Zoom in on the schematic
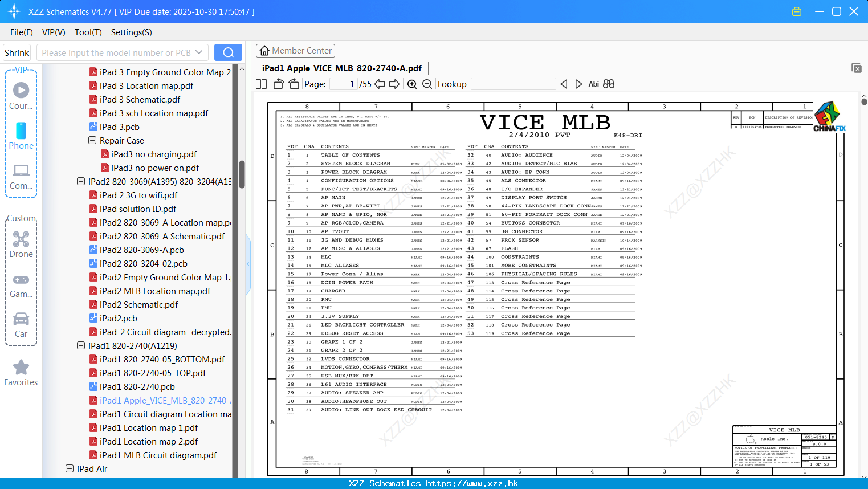Screen dimensions: 868x489 (x=412, y=84)
